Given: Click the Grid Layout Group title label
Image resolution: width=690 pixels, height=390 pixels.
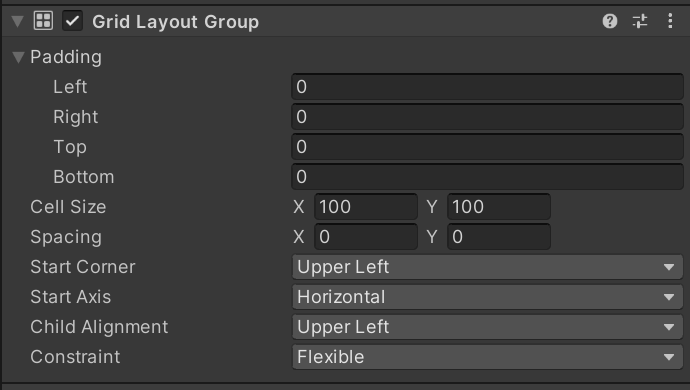Looking at the screenshot, I should pos(175,22).
